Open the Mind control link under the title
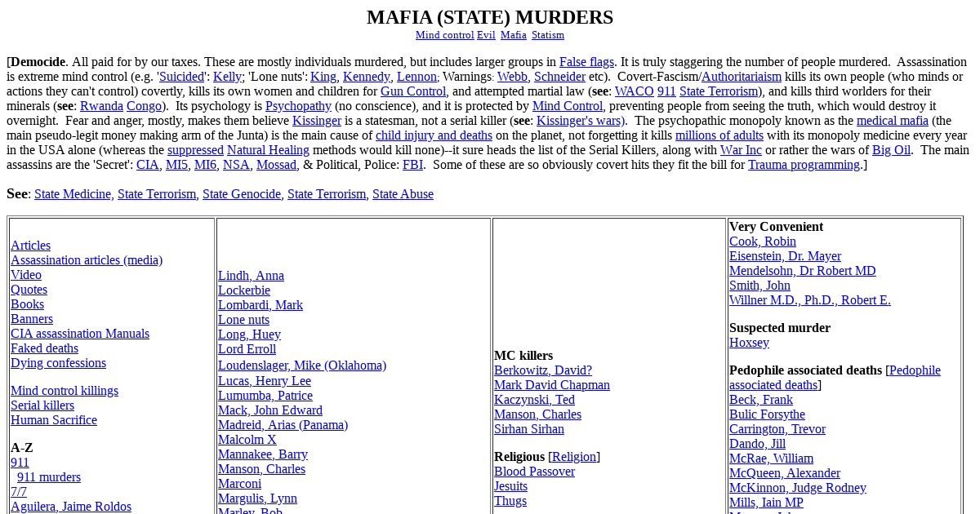This screenshot has width=980, height=514. [x=444, y=35]
